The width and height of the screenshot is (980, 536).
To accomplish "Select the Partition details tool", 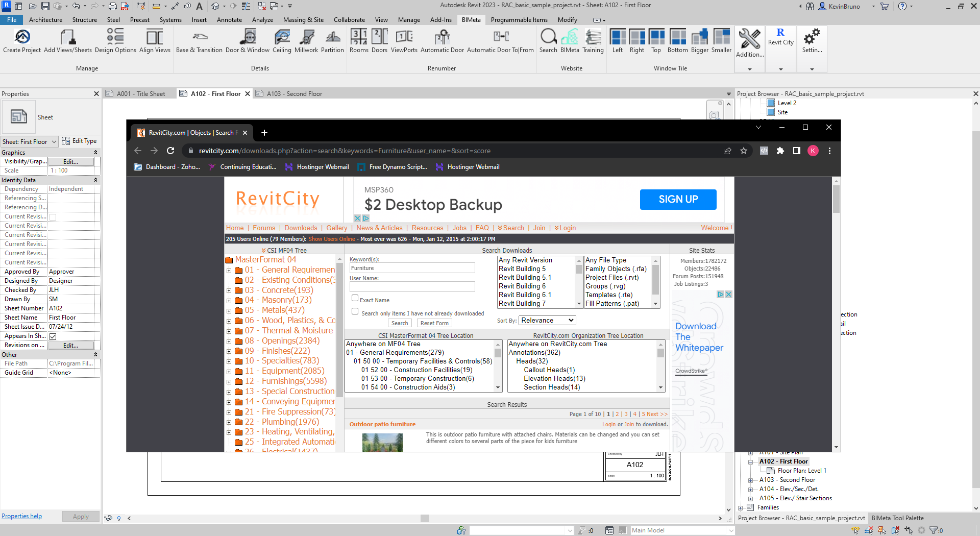I will click(x=332, y=41).
